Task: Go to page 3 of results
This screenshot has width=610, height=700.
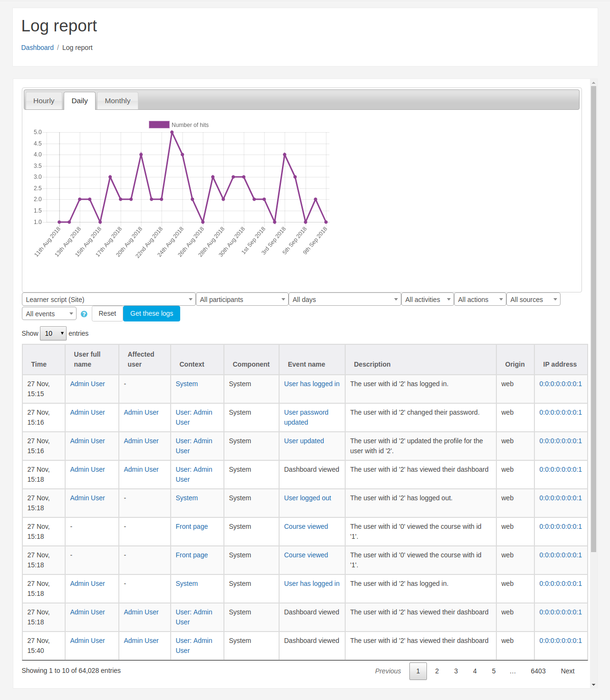Action: coord(456,671)
